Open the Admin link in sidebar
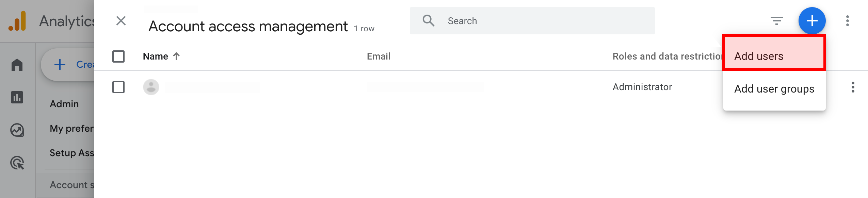Image resolution: width=868 pixels, height=198 pixels. coord(64,104)
